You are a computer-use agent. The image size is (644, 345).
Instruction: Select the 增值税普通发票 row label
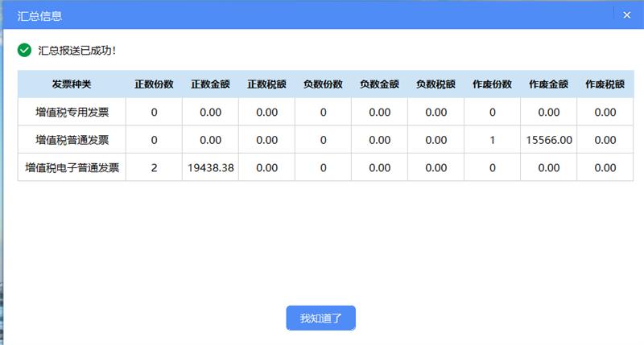[72, 140]
